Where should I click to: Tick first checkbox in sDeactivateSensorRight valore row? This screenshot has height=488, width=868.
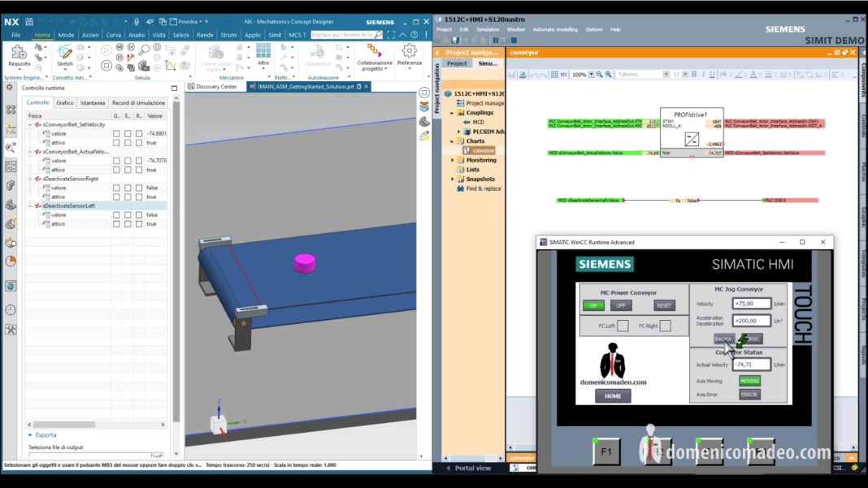(116, 188)
